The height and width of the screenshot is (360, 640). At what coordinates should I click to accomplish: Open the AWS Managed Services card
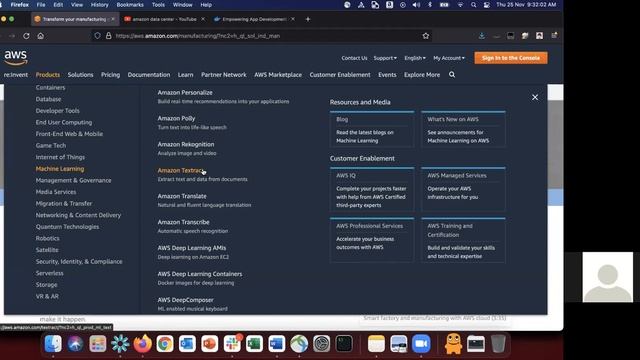(463, 189)
